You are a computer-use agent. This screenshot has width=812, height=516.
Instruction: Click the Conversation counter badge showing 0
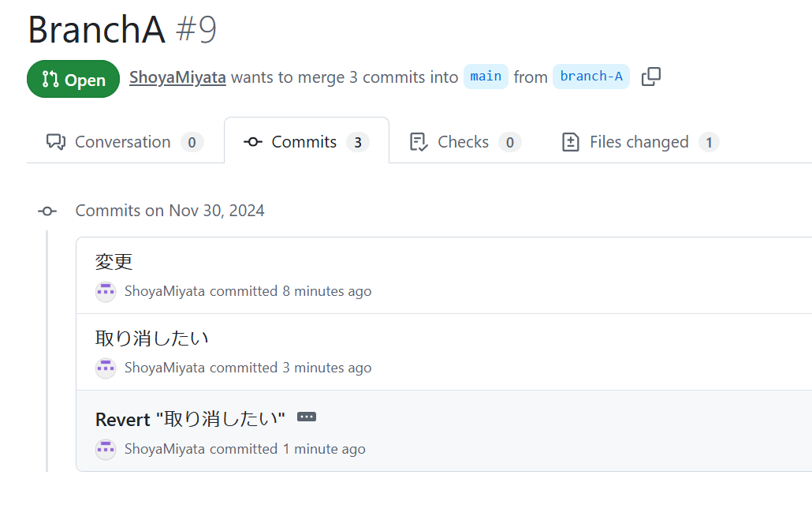(x=192, y=143)
